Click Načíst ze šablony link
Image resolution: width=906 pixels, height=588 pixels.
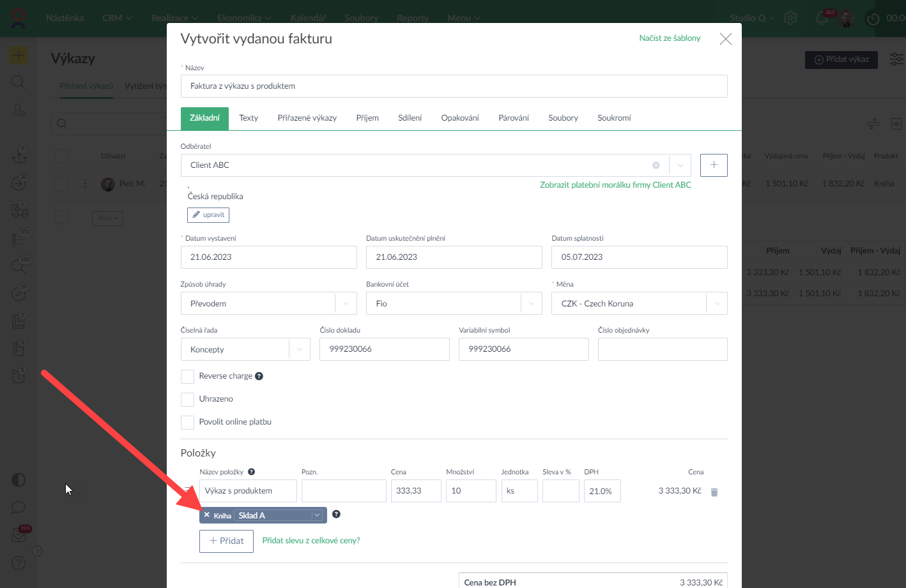[670, 38]
